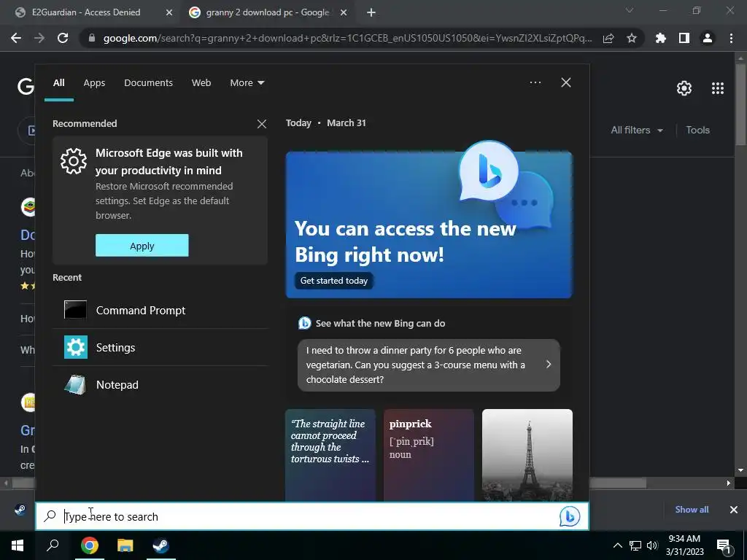Open Settings from Recent list
The width and height of the screenshot is (747, 560).
click(x=160, y=348)
